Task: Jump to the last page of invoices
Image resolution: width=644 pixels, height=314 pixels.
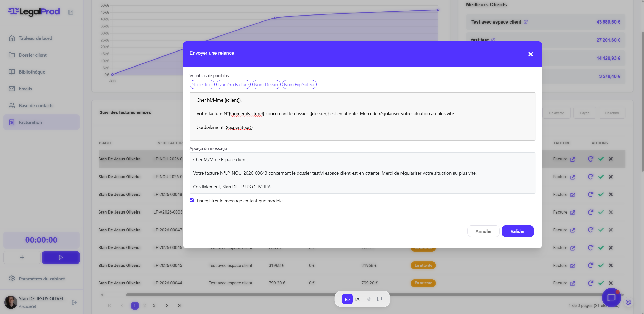Action: tap(180, 305)
